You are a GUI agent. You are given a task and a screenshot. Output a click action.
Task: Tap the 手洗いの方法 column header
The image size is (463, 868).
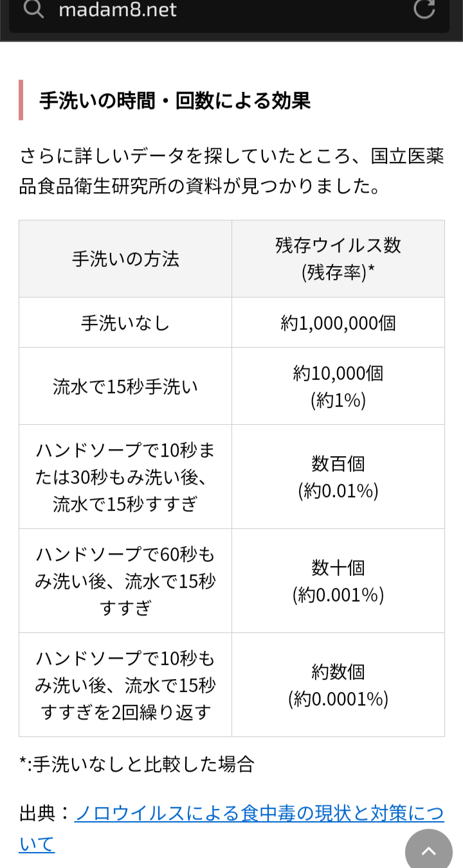coord(125,259)
